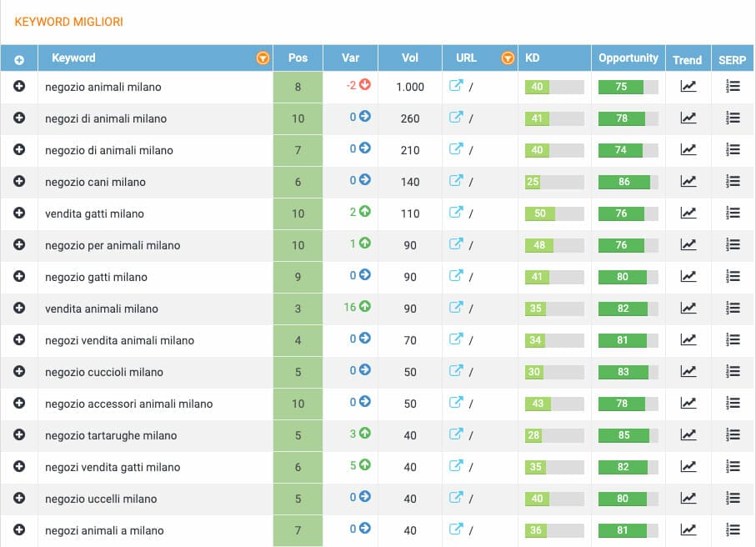Sort table by the Pos column header
The height and width of the screenshot is (547, 756).
(x=298, y=58)
